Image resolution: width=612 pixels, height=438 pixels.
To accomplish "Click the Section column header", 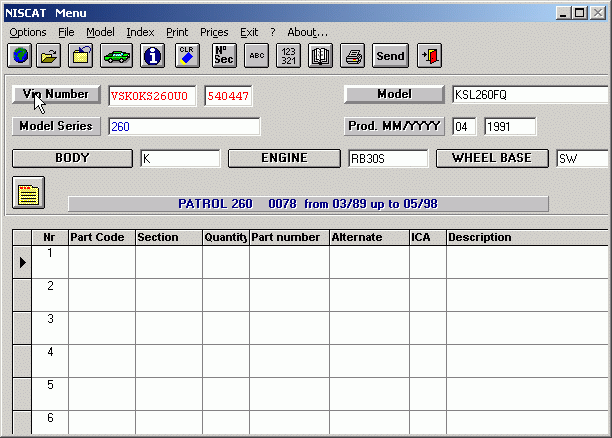I will (169, 237).
